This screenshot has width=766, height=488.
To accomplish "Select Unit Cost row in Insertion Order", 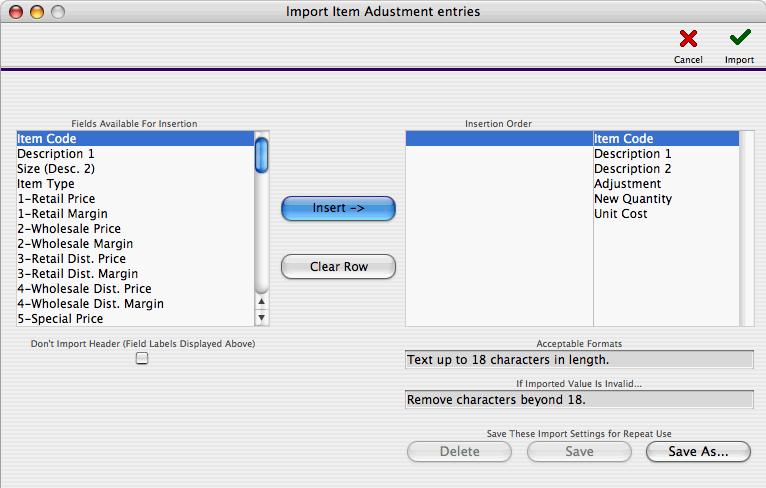I will 573,214.
